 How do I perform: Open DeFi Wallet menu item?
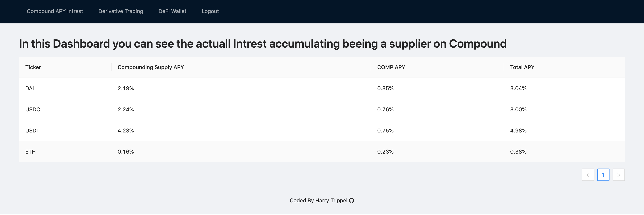(172, 11)
